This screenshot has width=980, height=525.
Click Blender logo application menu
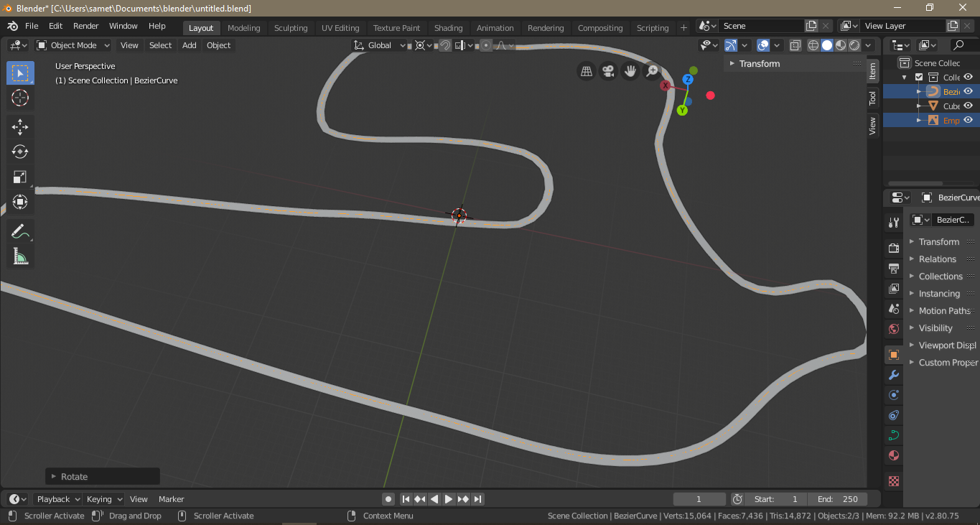[x=13, y=26]
